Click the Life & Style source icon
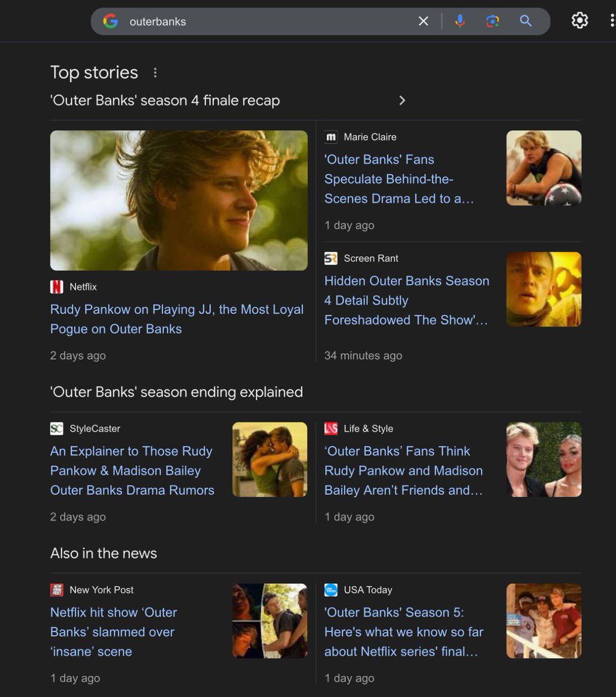The image size is (616, 697). point(331,429)
